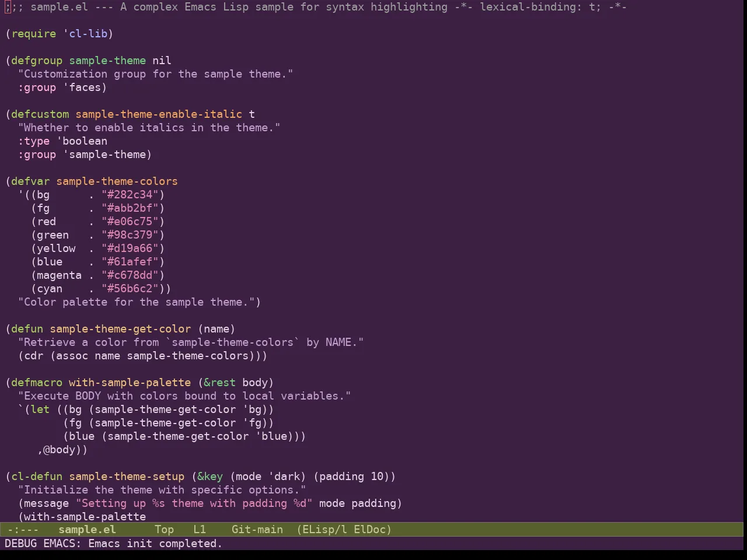Click function name 'sample-theme-setup'
747x560 pixels.
(127, 477)
